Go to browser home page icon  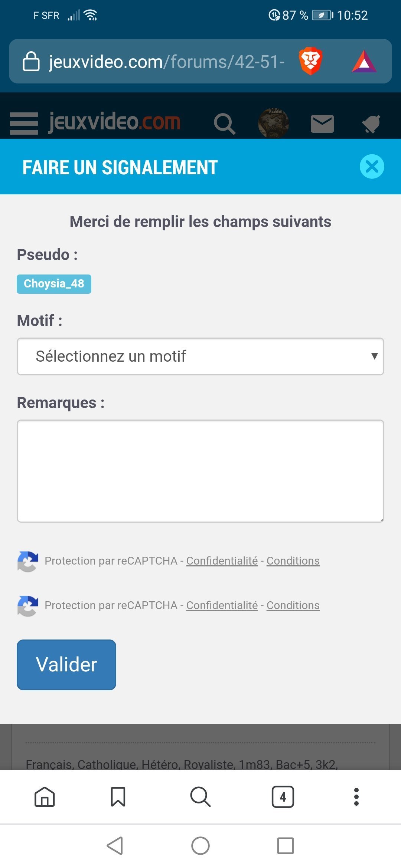pyautogui.click(x=45, y=796)
